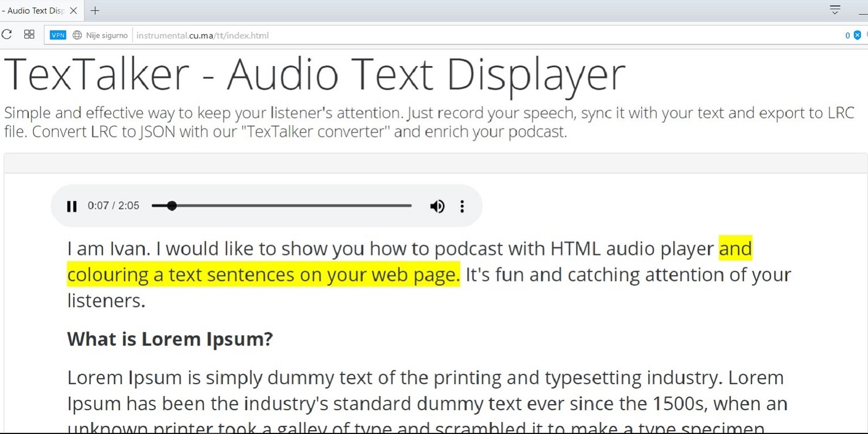Click the "Nije sigurno" security label
Viewport: 868px width, 434px height.
point(107,35)
